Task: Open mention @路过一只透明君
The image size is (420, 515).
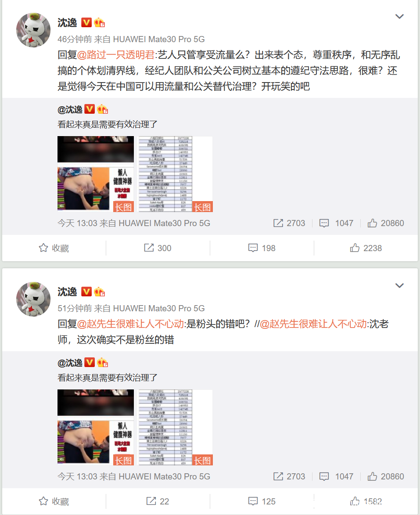Action: (115, 55)
